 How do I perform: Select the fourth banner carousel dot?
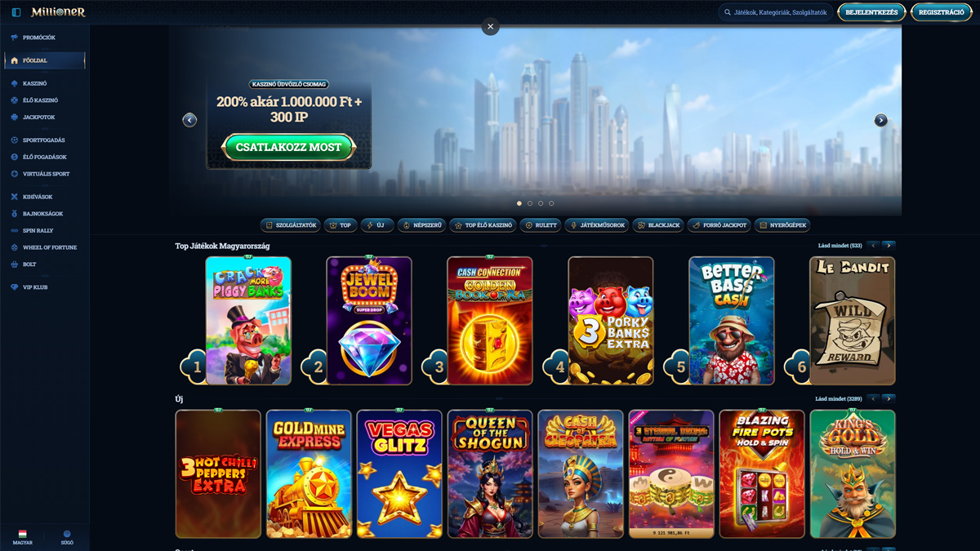[551, 203]
